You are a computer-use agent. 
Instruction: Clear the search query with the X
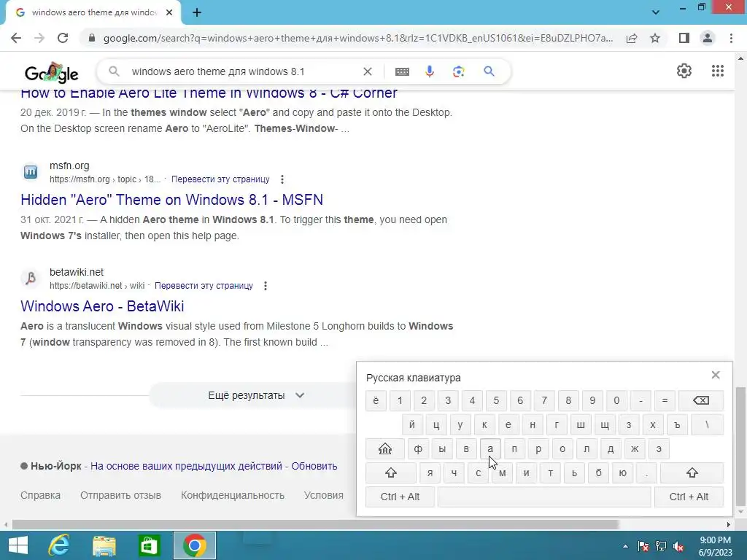click(368, 71)
